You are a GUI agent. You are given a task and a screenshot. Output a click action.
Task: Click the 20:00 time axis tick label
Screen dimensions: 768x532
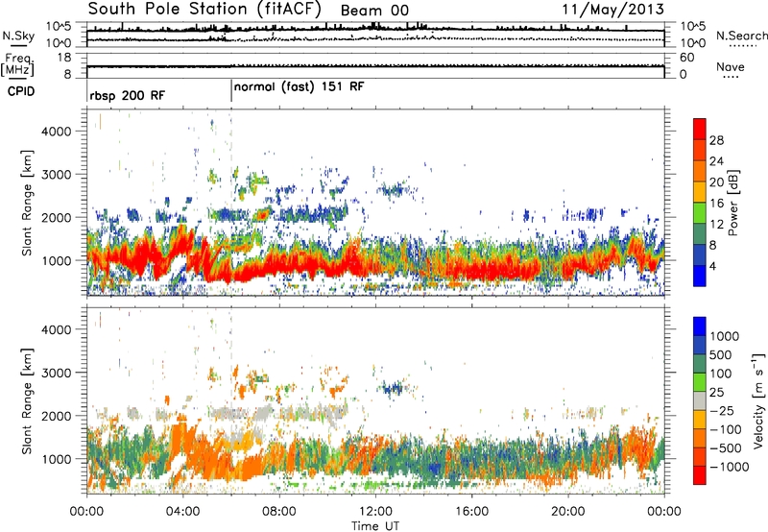pyautogui.click(x=567, y=512)
